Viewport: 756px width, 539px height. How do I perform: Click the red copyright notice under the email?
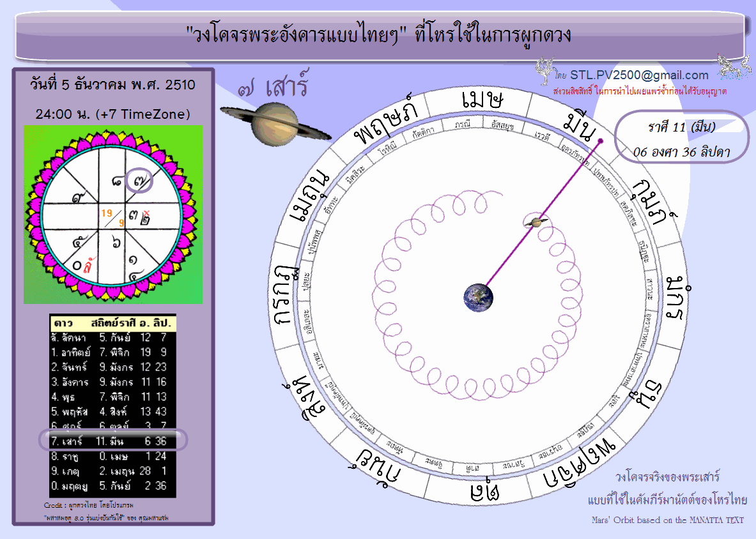coord(640,91)
